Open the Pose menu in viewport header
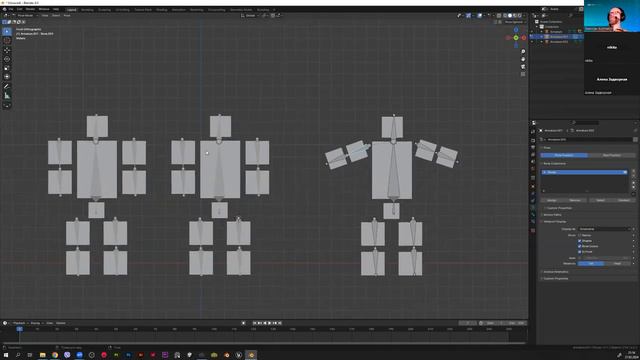This screenshot has height=360, width=640. coord(67,16)
